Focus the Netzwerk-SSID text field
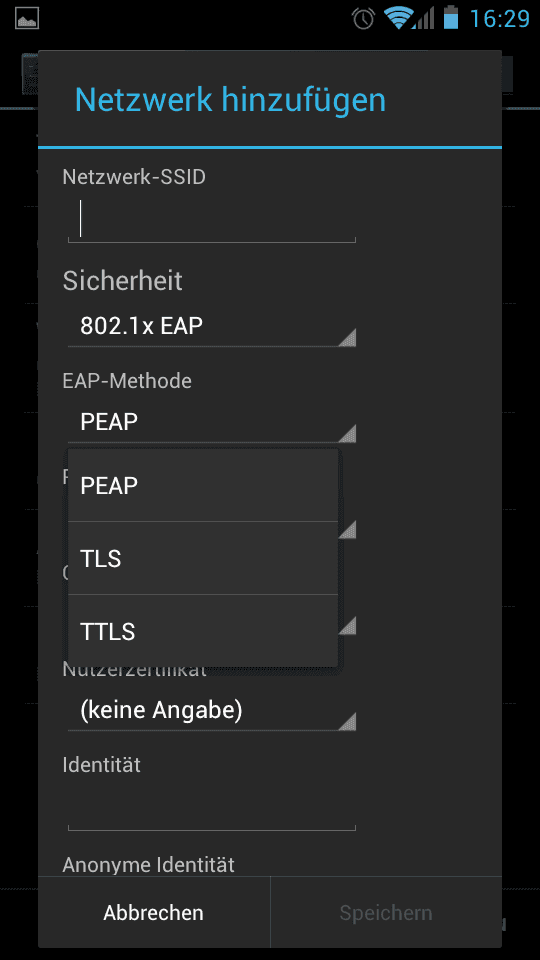 coord(211,220)
